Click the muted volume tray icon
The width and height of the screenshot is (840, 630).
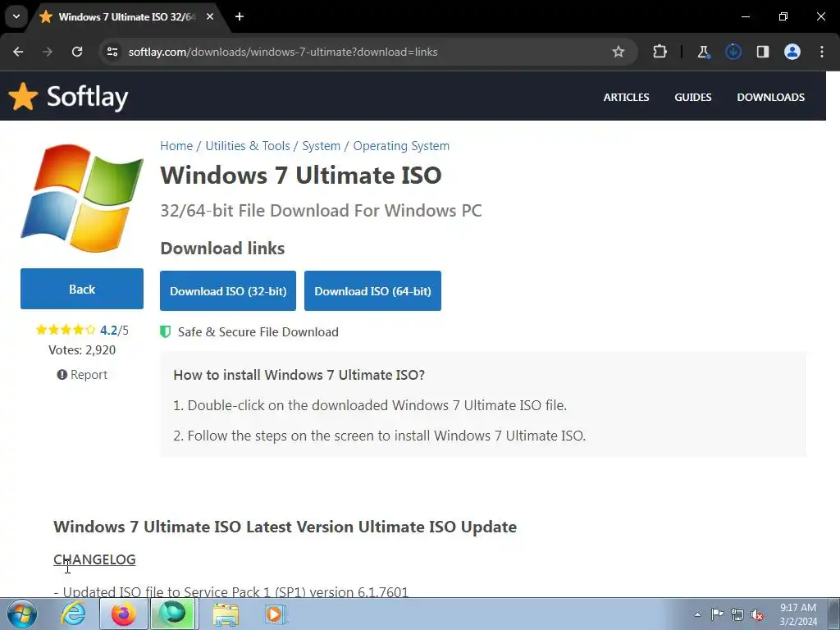(x=757, y=614)
